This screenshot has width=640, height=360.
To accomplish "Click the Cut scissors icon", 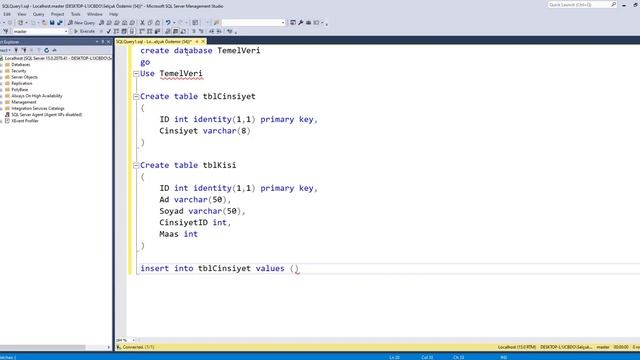I will [142, 22].
